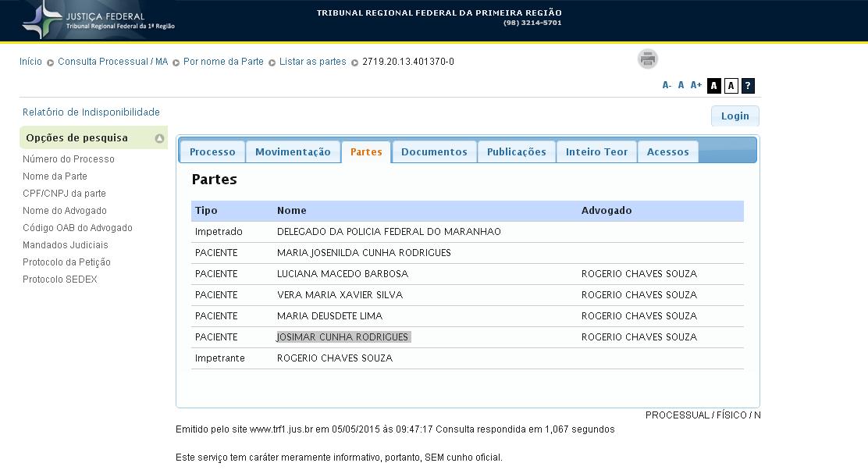This screenshot has width=868, height=470.
Task: Decrease font size with A- control
Action: click(x=667, y=85)
